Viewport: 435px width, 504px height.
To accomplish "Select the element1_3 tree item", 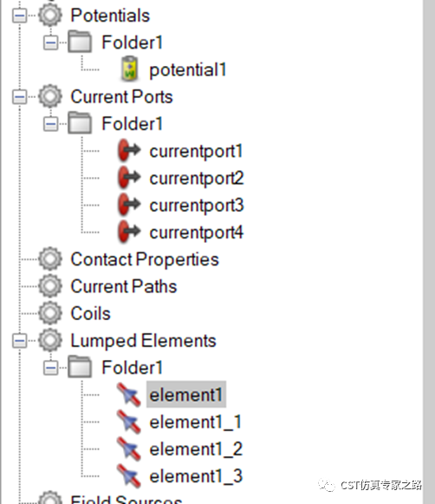I will tap(196, 476).
